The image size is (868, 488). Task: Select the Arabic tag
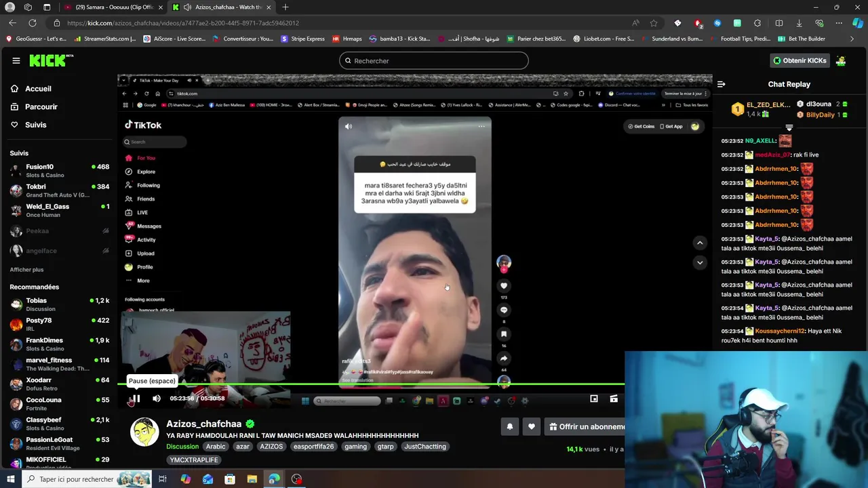[x=216, y=447]
